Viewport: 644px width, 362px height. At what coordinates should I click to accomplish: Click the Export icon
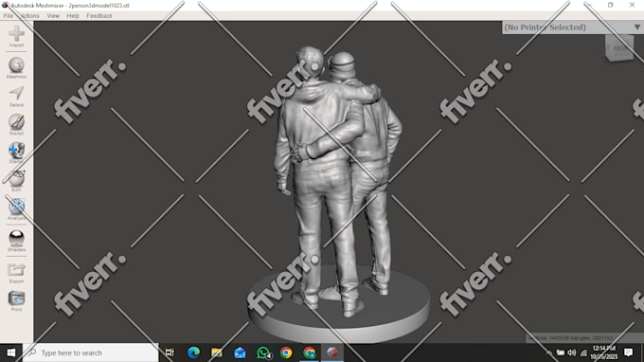click(x=16, y=273)
